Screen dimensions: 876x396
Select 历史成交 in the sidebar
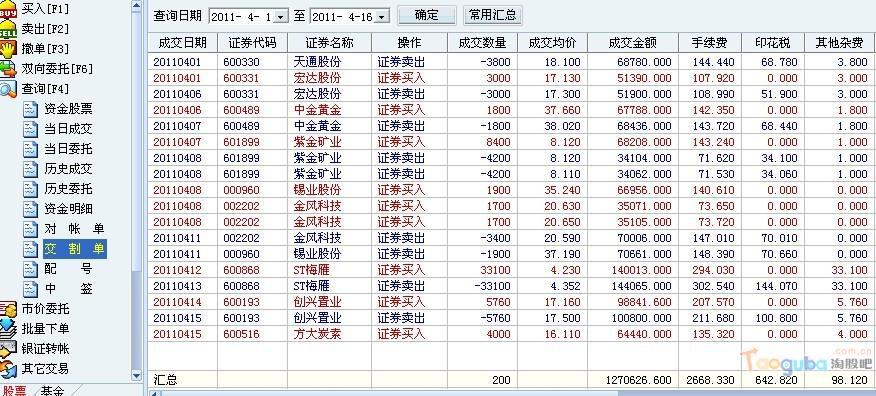tap(68, 169)
